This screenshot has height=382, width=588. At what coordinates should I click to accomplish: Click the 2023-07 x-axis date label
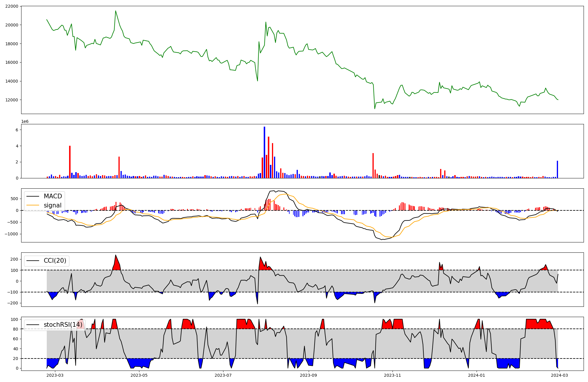click(x=223, y=375)
